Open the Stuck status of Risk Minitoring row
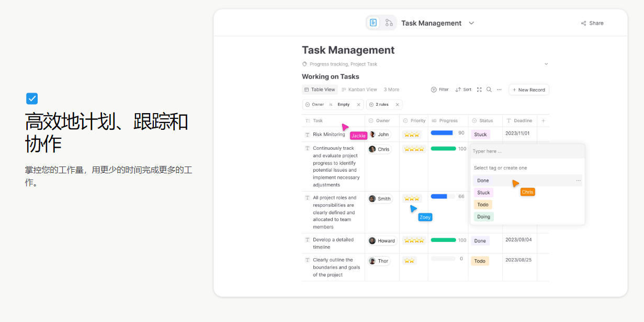644x322 pixels. [x=480, y=135]
